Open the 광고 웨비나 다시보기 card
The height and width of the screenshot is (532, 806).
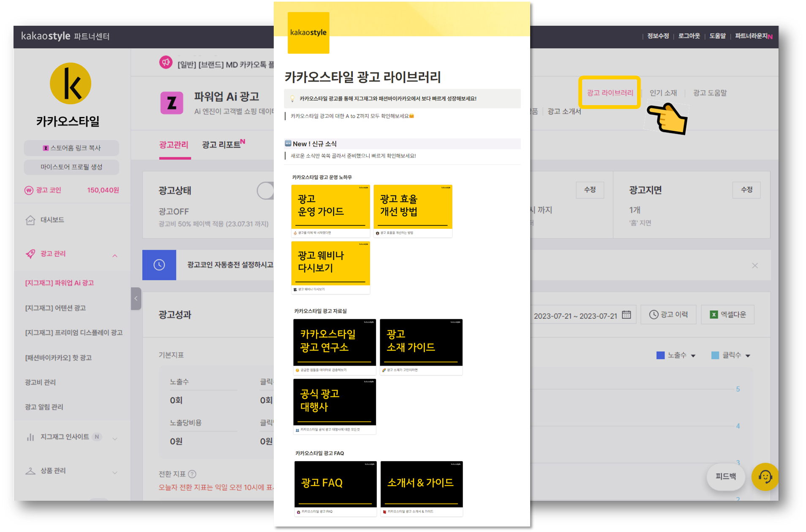330,268
